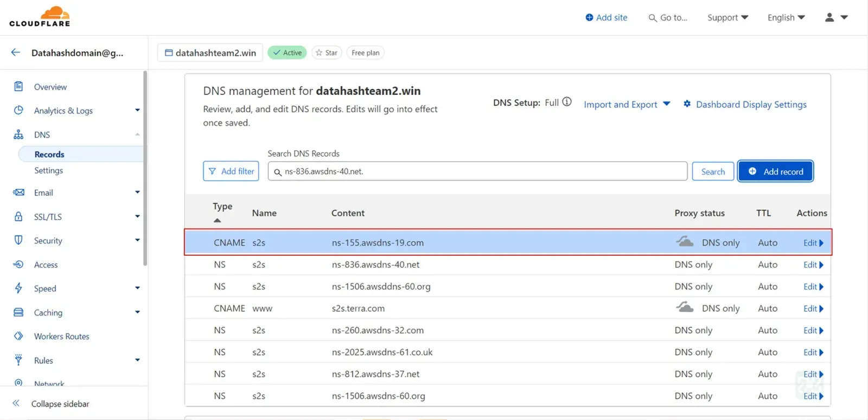This screenshot has width=868, height=420.
Task: Expand the Email submenu arrow
Action: [137, 192]
